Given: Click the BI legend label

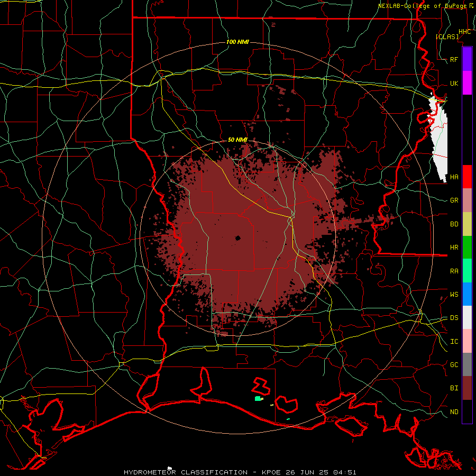Looking at the screenshot, I should (x=454, y=388).
